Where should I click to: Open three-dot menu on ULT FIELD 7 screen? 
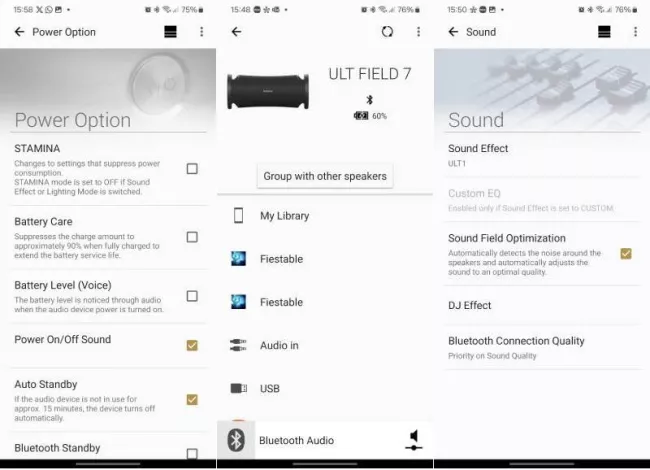418,32
